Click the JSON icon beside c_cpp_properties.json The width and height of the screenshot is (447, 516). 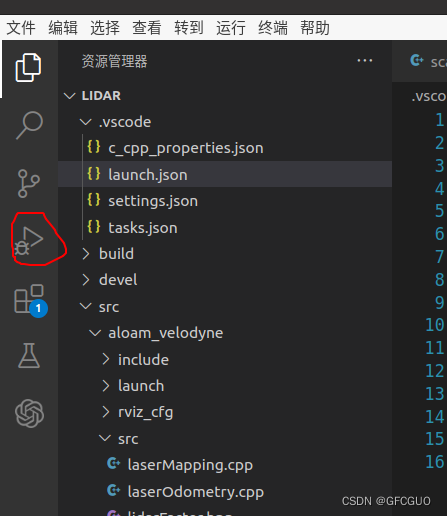(x=94, y=147)
